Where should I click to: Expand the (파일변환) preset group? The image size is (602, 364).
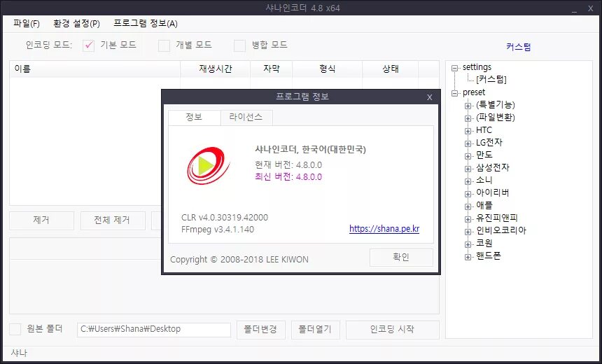pos(468,118)
